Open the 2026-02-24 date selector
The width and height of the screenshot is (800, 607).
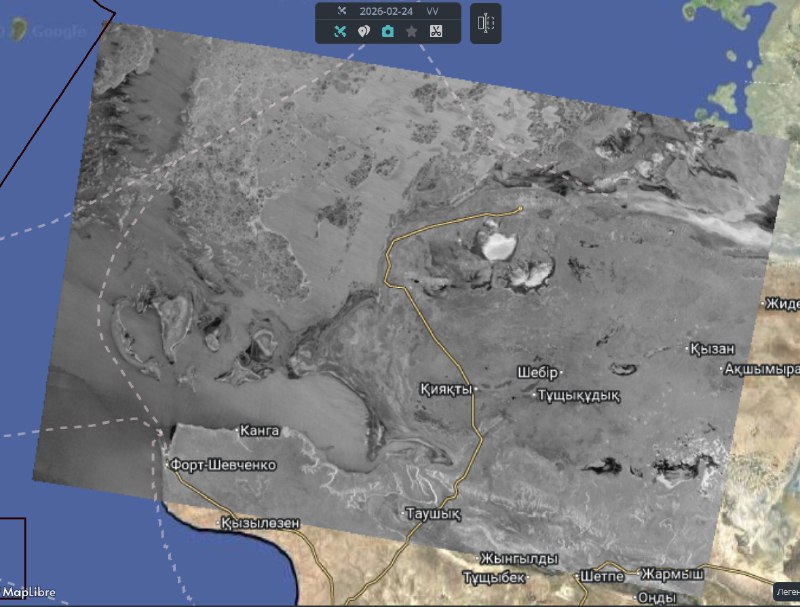[x=386, y=10]
